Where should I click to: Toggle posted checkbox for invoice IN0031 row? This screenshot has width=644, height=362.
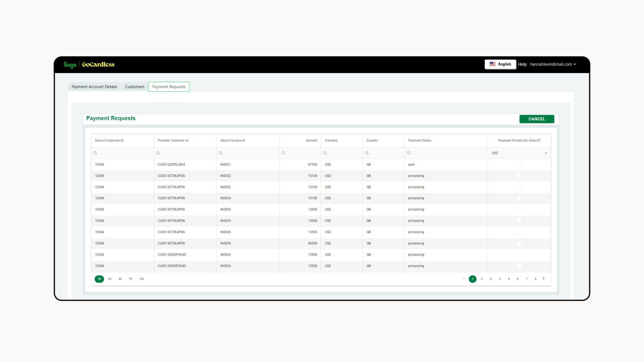click(519, 165)
